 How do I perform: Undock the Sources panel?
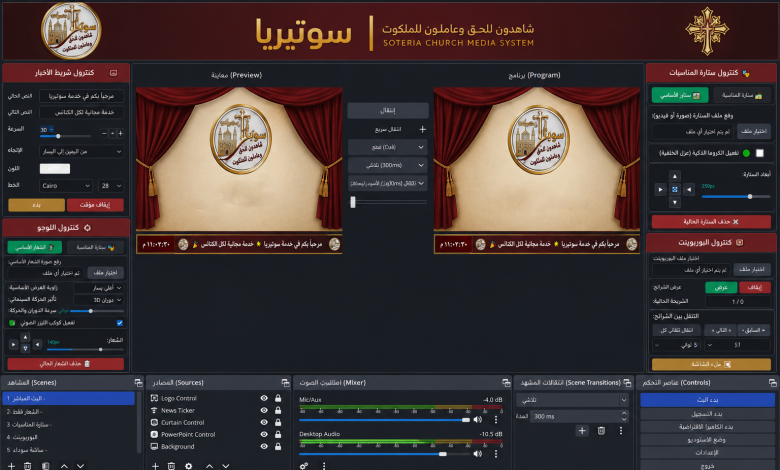(x=286, y=382)
